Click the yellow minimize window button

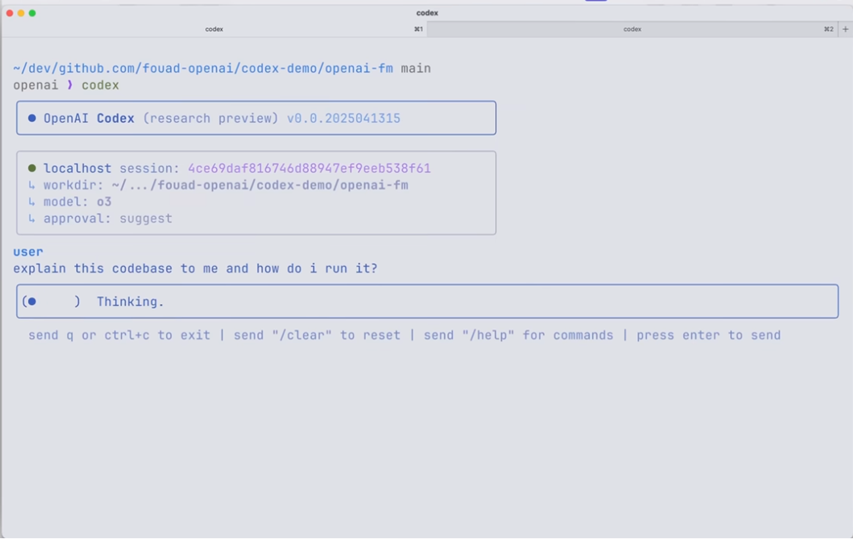click(21, 13)
